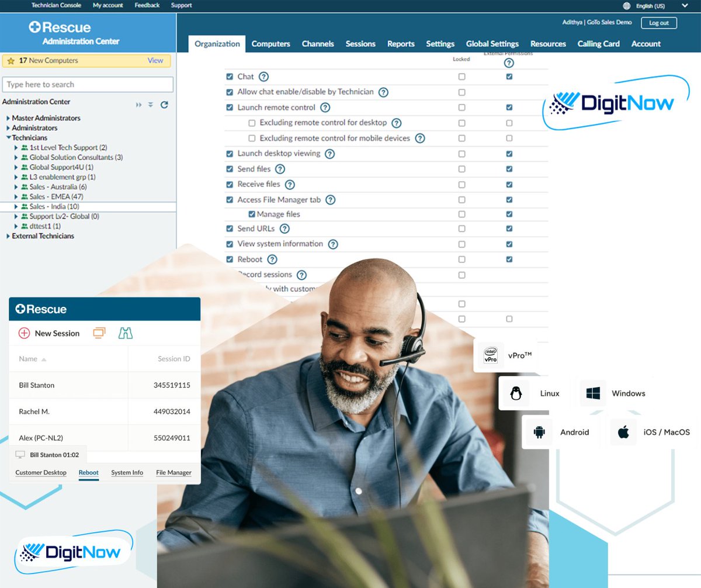Viewport: 701px width, 588px height.
Task: Click the Log out button
Action: pyautogui.click(x=659, y=23)
